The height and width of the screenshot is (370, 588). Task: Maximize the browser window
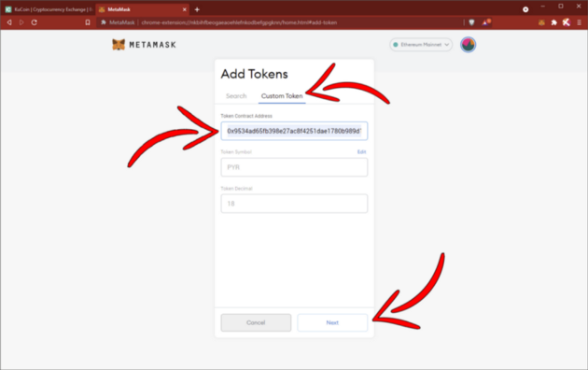(561, 7)
